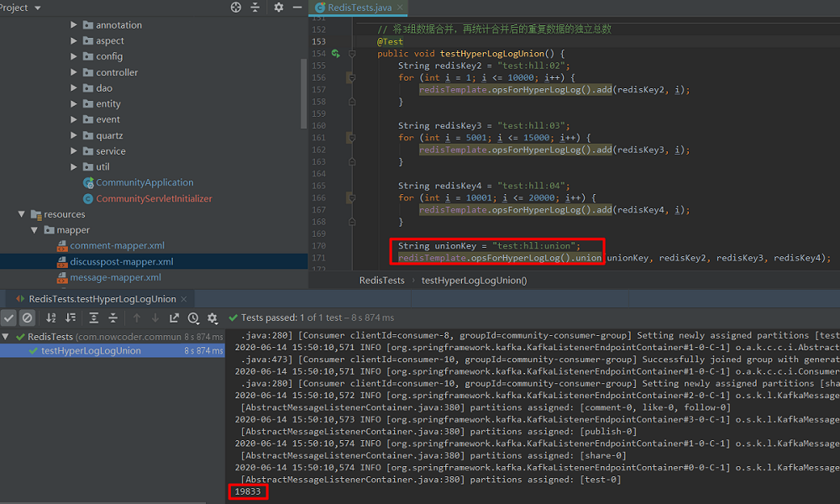Expand the entity folder

point(74,103)
